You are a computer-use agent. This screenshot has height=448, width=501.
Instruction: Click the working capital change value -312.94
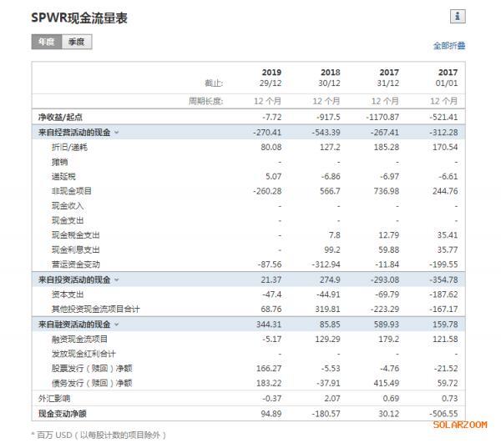coord(326,264)
